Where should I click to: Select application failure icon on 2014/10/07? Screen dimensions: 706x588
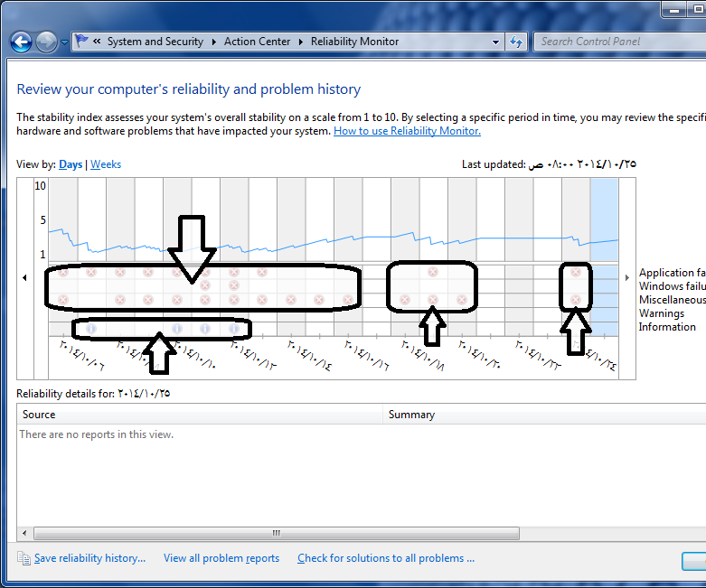pyautogui.click(x=91, y=272)
